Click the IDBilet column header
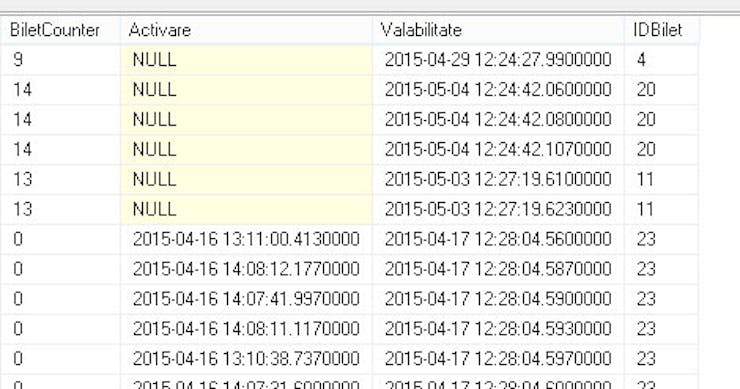Viewport: 740px width, 389px height. 662,30
